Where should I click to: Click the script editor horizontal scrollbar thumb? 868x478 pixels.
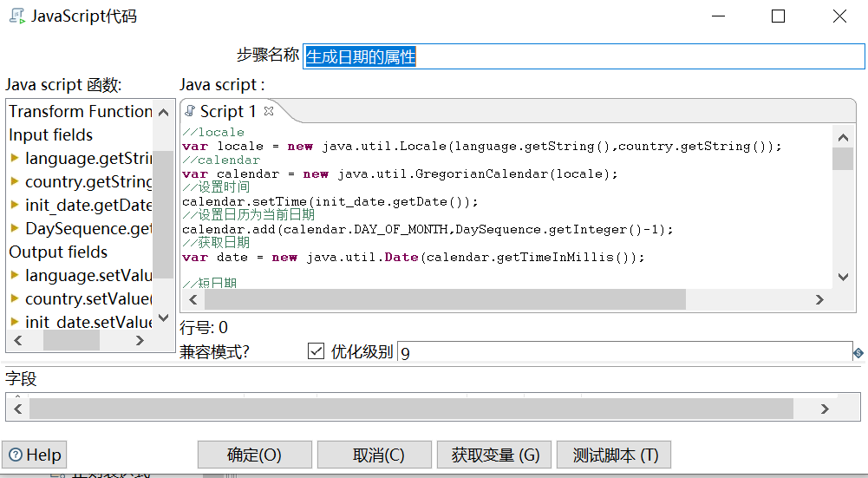[x=445, y=299]
